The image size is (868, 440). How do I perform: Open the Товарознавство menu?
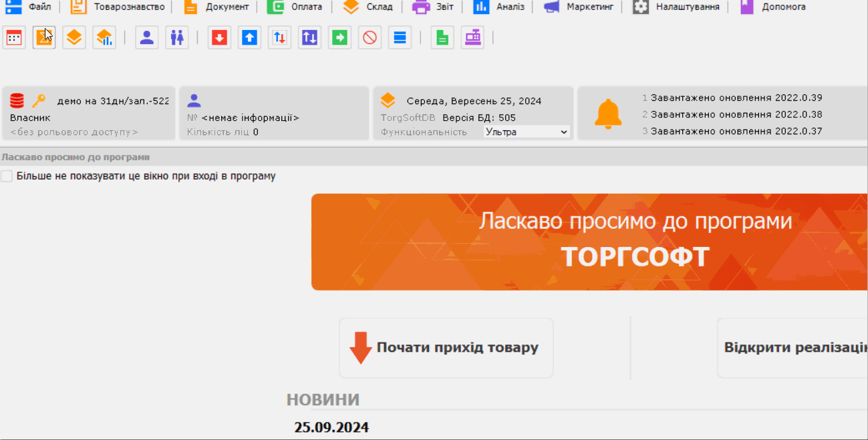click(118, 7)
